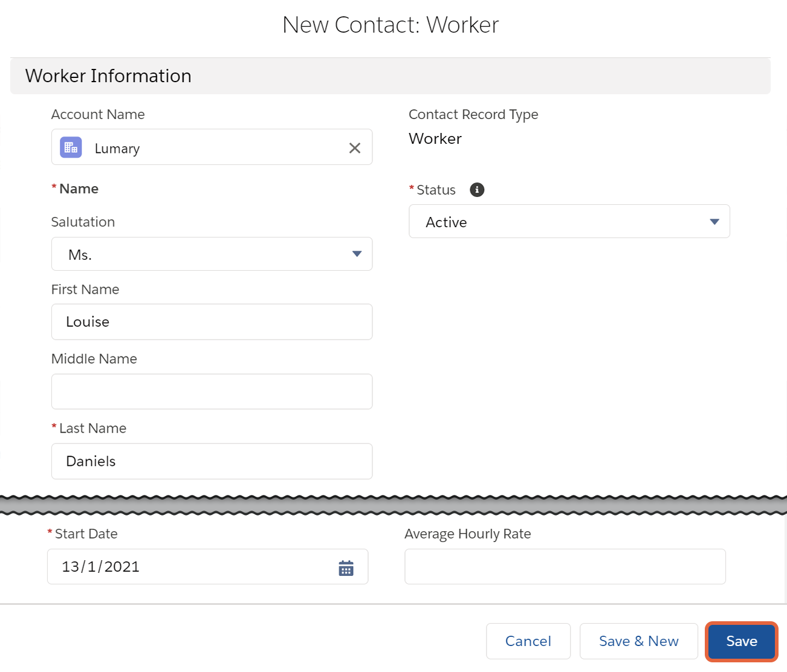Image resolution: width=787 pixels, height=672 pixels.
Task: Click the empty Middle Name field
Action: (212, 392)
